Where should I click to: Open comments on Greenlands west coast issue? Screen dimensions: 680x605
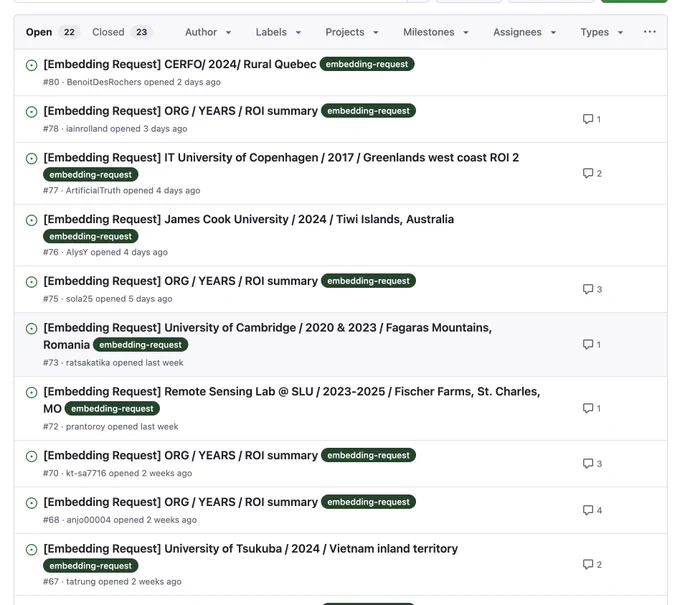pos(592,173)
